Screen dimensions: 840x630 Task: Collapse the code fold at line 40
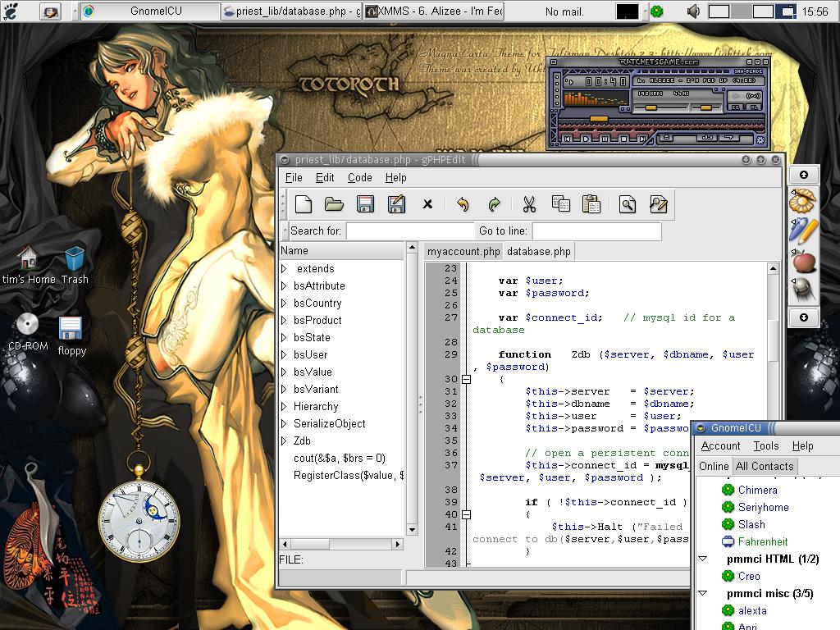pyautogui.click(x=466, y=515)
